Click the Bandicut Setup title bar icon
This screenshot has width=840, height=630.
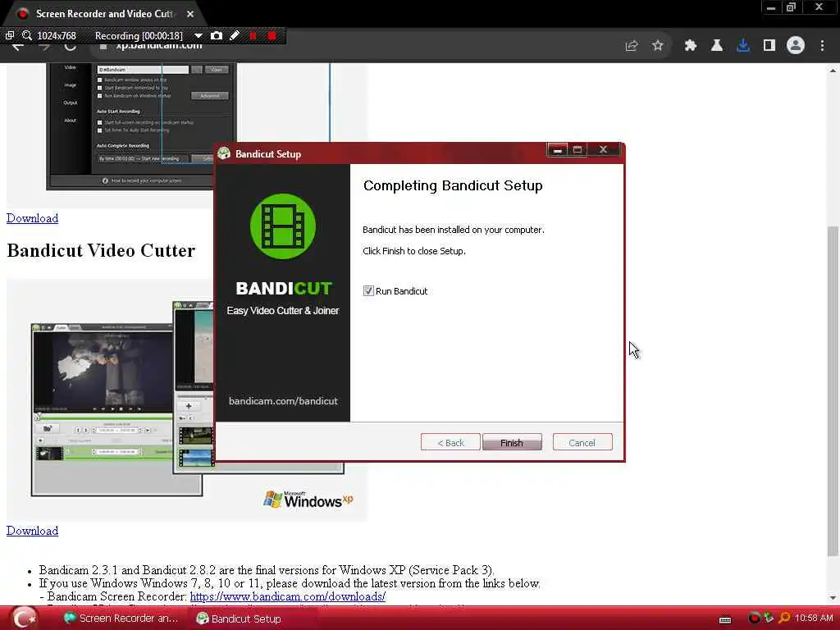tap(224, 153)
